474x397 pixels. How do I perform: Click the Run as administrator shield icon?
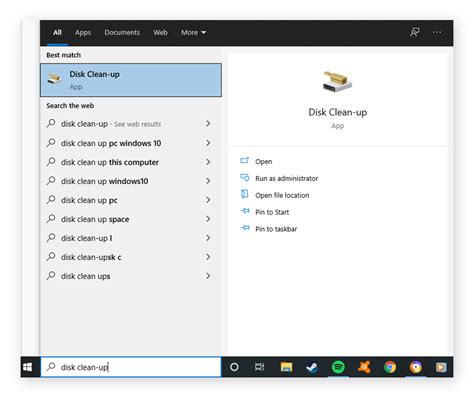pos(245,177)
